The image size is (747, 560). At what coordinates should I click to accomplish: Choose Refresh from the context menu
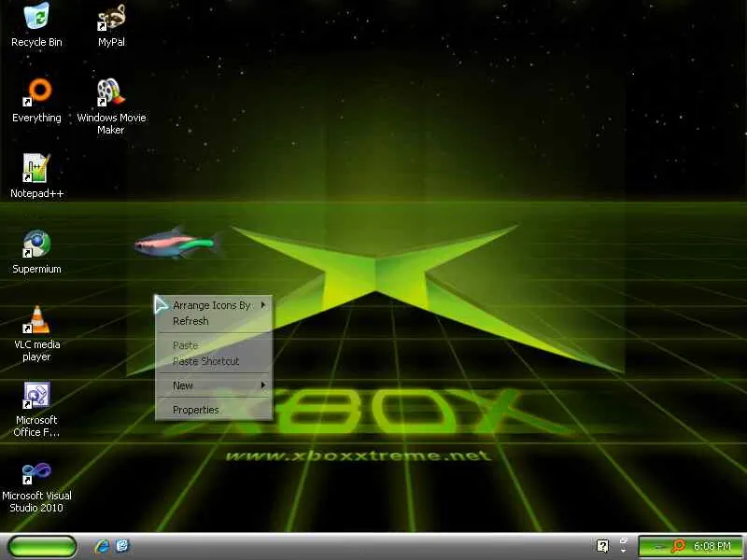pos(214,321)
